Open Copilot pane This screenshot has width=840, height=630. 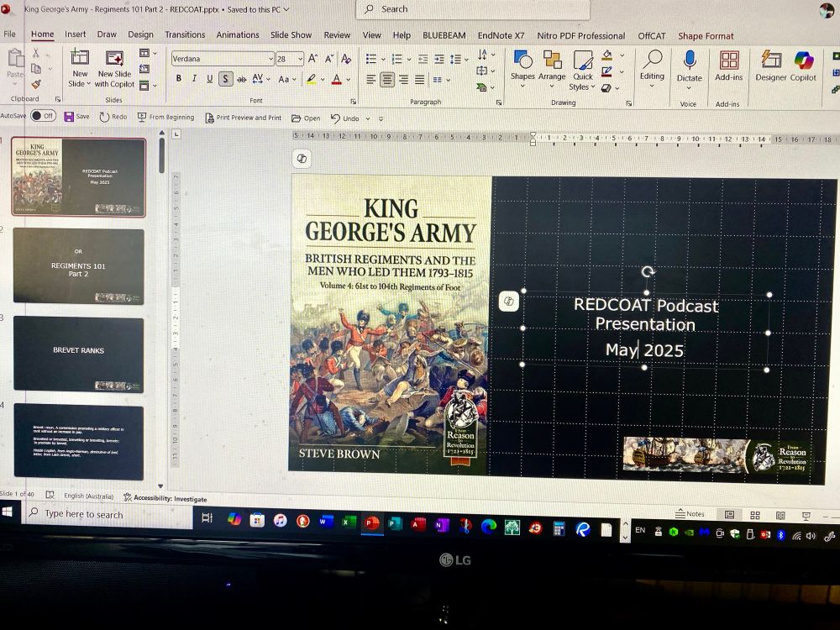pos(803,66)
